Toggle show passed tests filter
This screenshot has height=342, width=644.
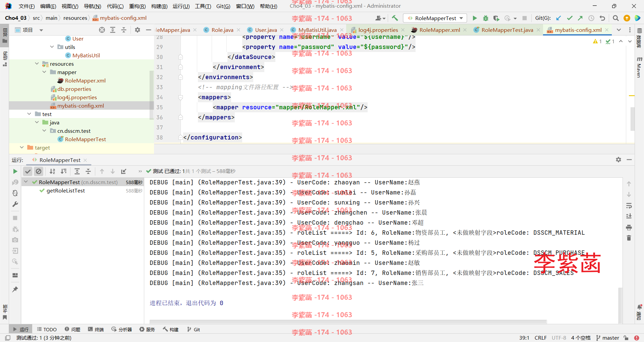(x=28, y=171)
